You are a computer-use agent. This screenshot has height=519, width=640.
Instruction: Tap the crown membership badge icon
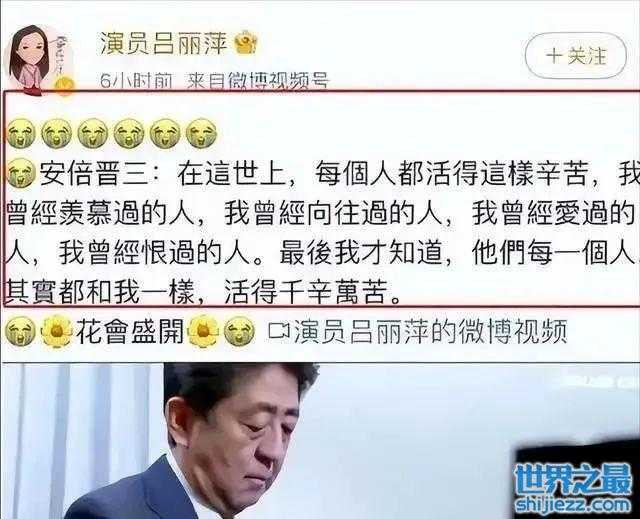tap(245, 42)
